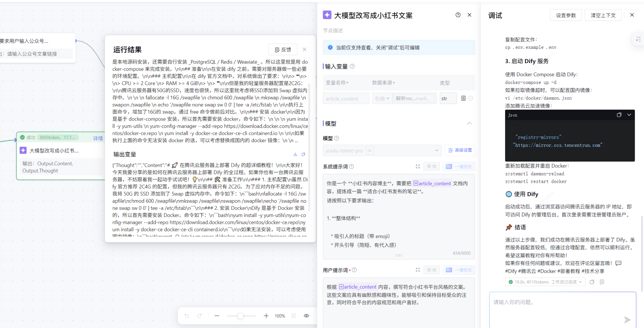Screen dimensions: 644x328
Task: Expand the workflow completed status dropdown
Action: pos(580,282)
